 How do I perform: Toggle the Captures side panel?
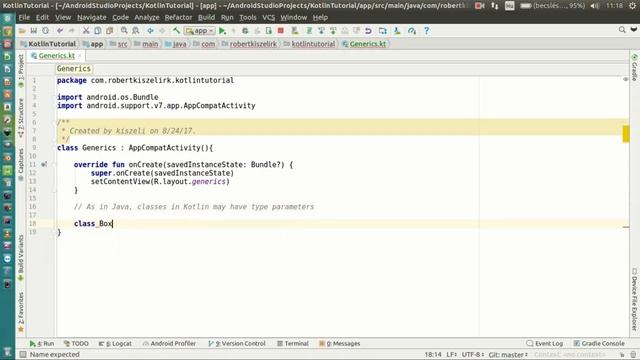click(x=21, y=164)
